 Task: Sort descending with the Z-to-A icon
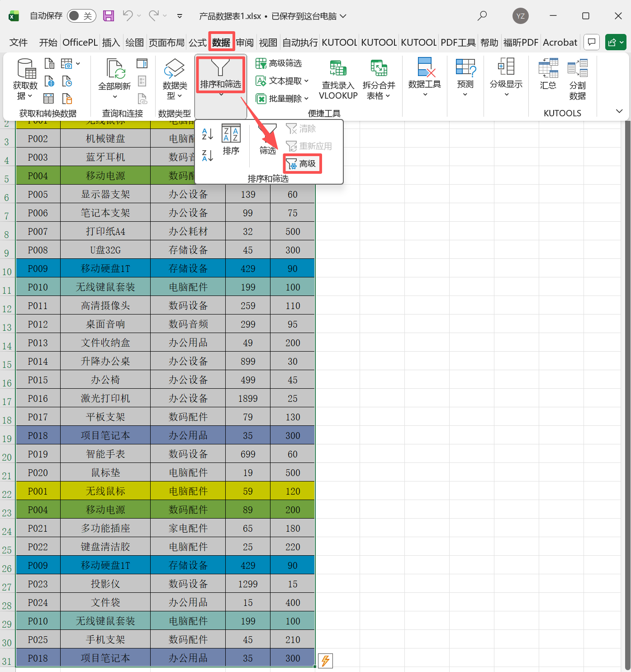[207, 156]
